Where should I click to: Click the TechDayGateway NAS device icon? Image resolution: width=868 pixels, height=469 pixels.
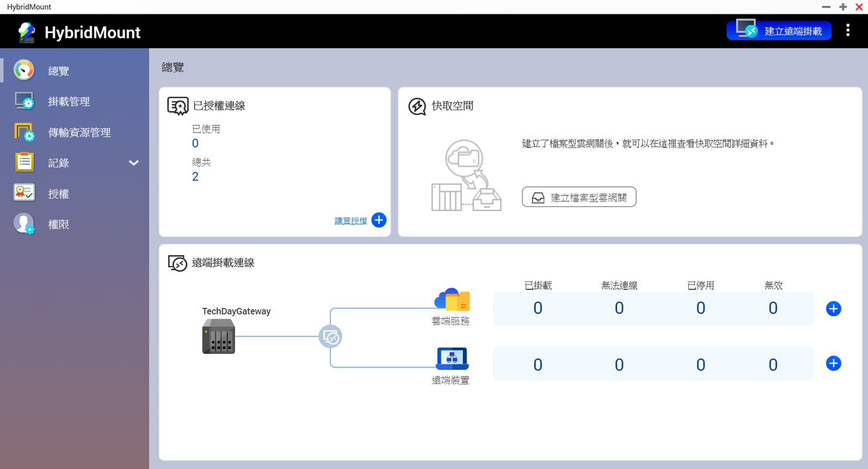point(218,336)
